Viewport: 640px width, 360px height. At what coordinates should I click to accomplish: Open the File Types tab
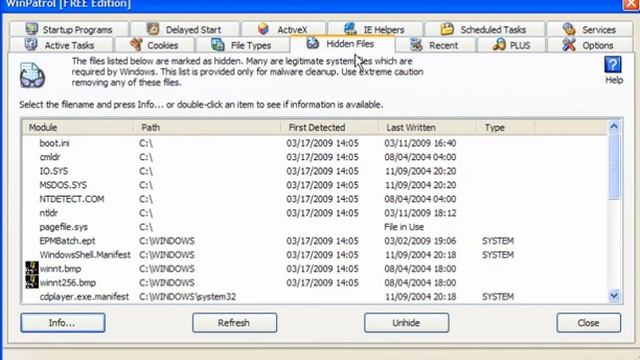tap(242, 45)
